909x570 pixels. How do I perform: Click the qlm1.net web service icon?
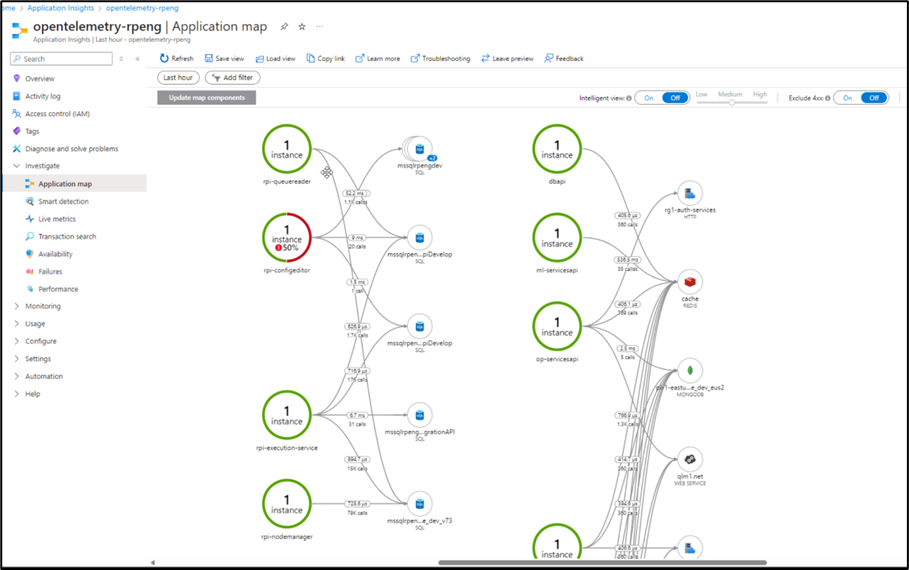(690, 459)
